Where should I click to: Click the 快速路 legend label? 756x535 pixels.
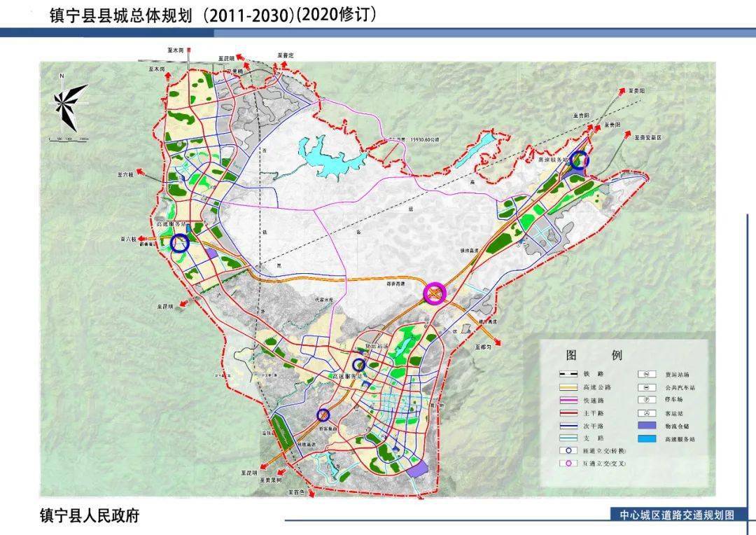pos(594,400)
